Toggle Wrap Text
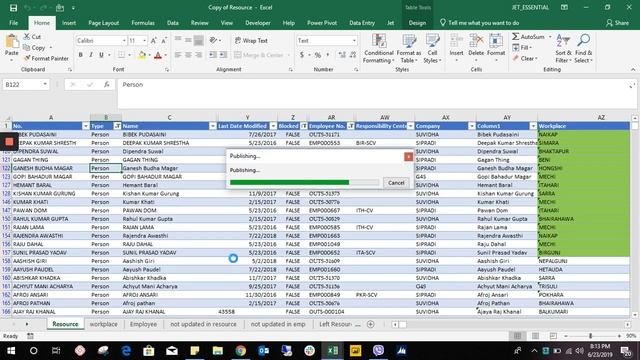Screen dimensions: 640x360 click(251, 40)
